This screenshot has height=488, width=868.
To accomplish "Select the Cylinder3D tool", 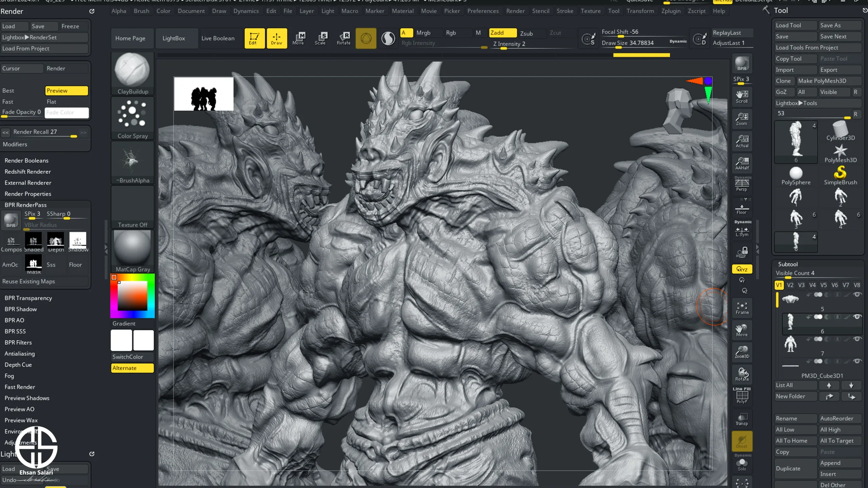I will point(840,131).
